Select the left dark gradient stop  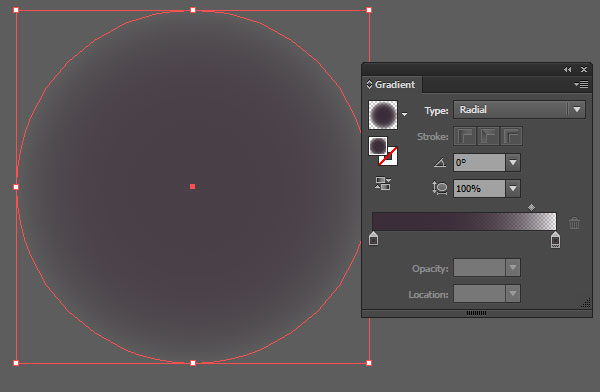[373, 238]
